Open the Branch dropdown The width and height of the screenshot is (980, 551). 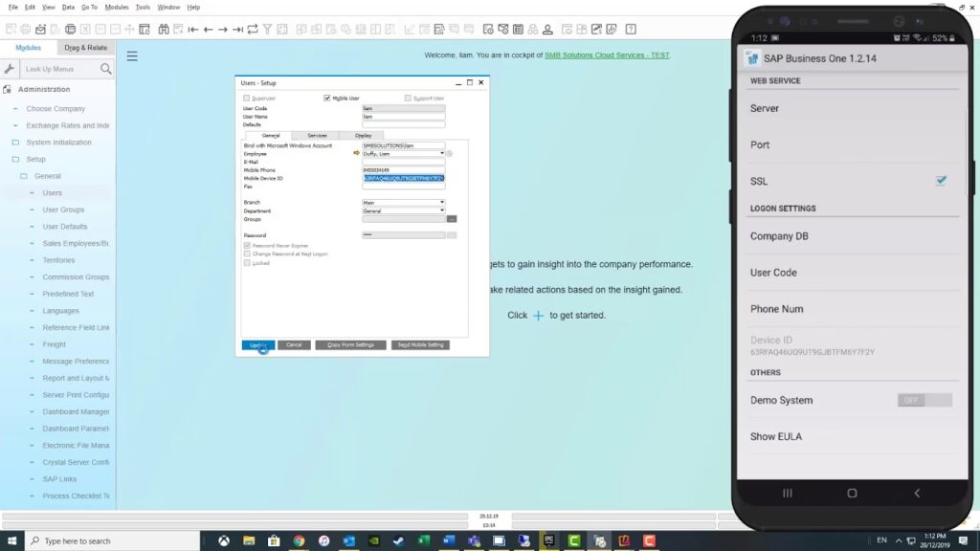[441, 203]
